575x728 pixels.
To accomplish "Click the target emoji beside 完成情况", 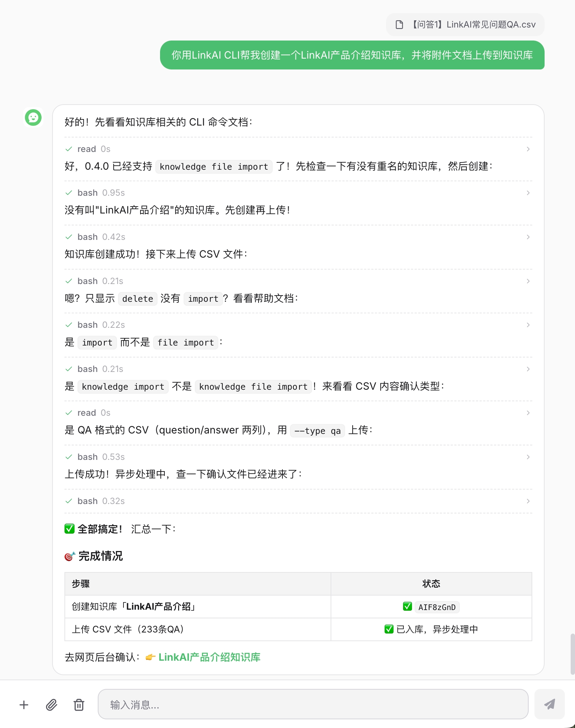I will coord(70,556).
